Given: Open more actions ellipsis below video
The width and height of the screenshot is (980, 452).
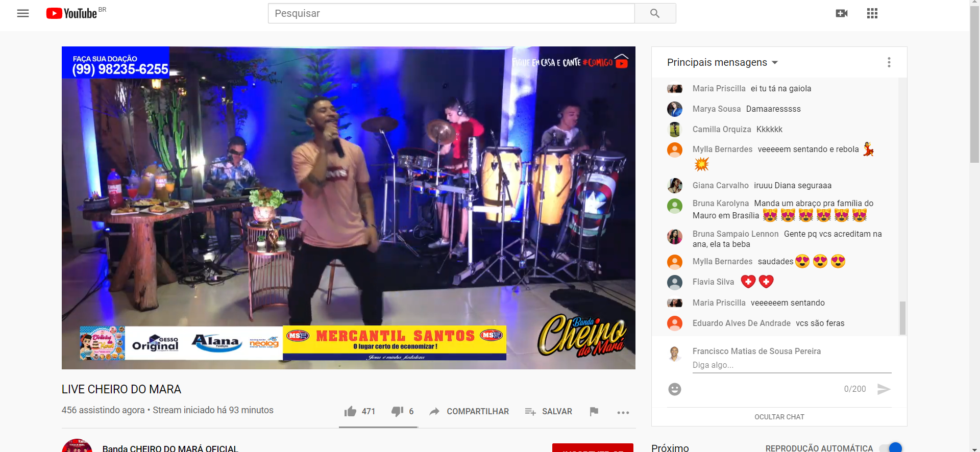Looking at the screenshot, I should click(623, 412).
